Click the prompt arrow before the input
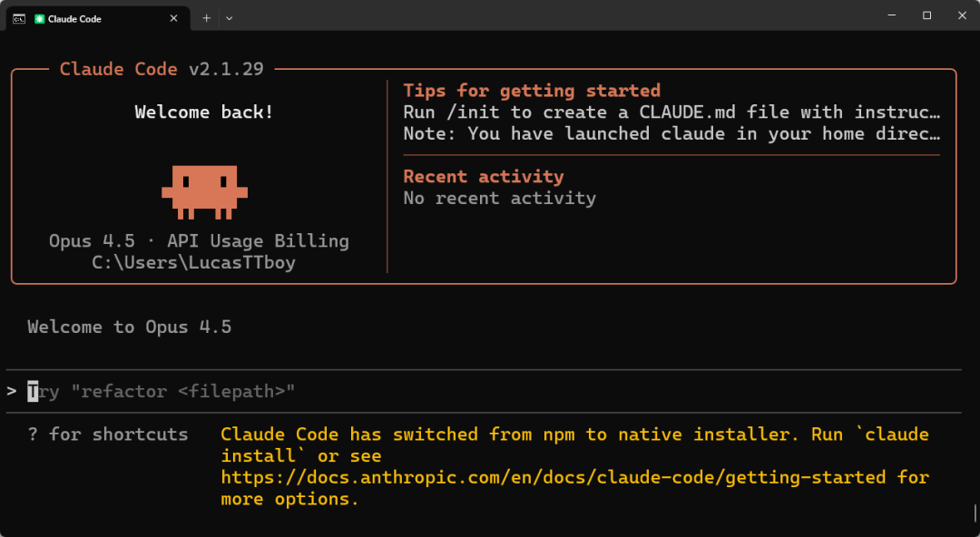The height and width of the screenshot is (537, 980). [12, 392]
